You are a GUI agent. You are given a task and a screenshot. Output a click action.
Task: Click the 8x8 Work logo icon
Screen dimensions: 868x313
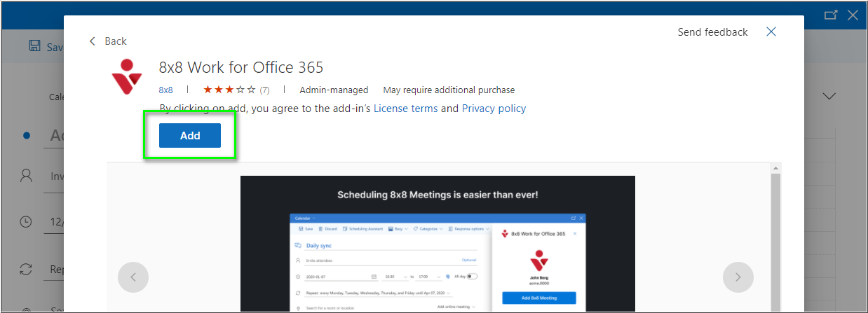[x=127, y=76]
